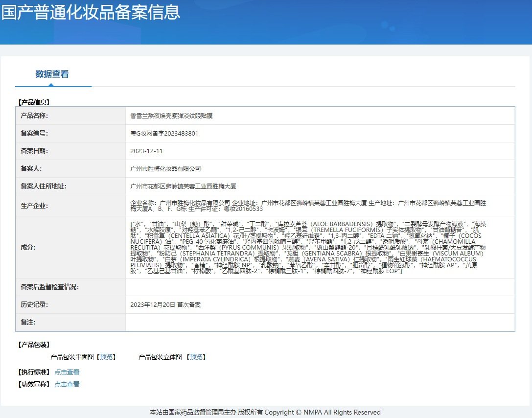
Task: Click the 历史记录 row label
Action: point(34,304)
